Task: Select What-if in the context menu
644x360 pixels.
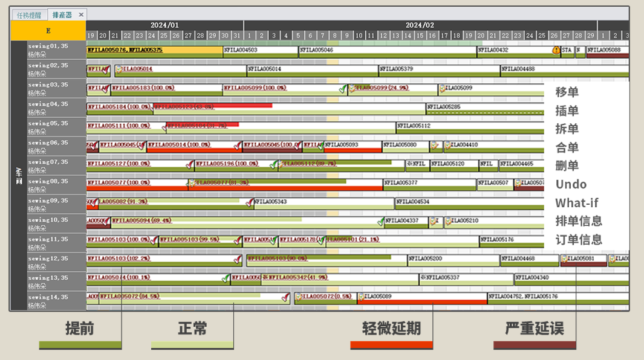Action: click(577, 203)
